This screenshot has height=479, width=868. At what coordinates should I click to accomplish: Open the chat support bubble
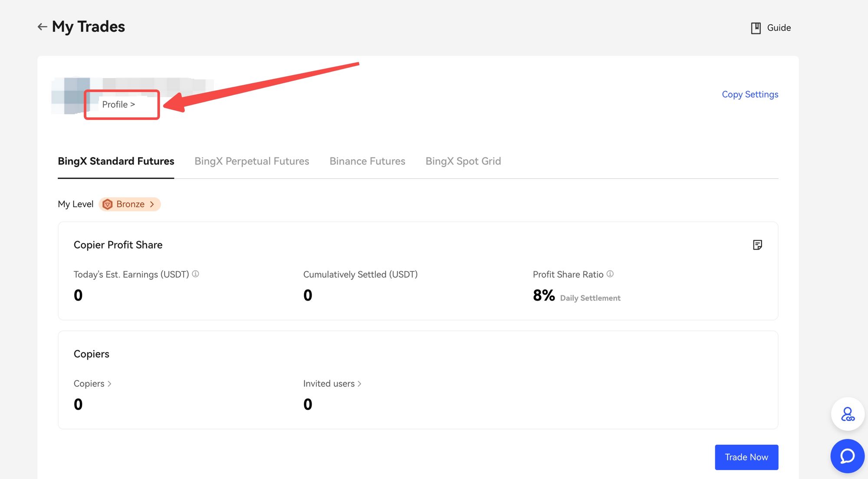(847, 456)
